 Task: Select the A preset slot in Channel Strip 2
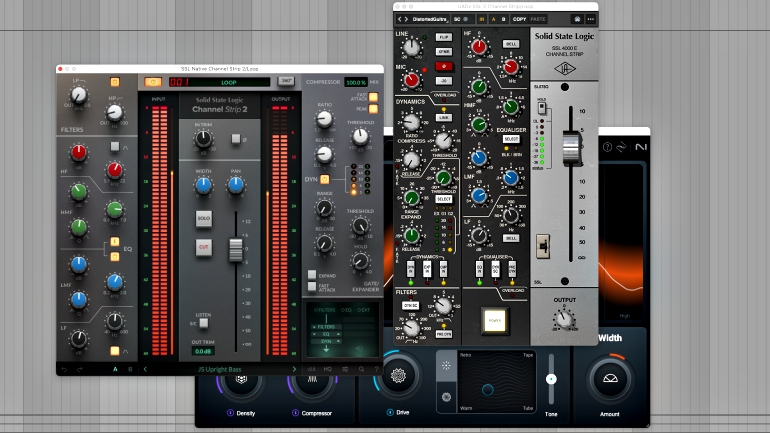click(x=115, y=369)
